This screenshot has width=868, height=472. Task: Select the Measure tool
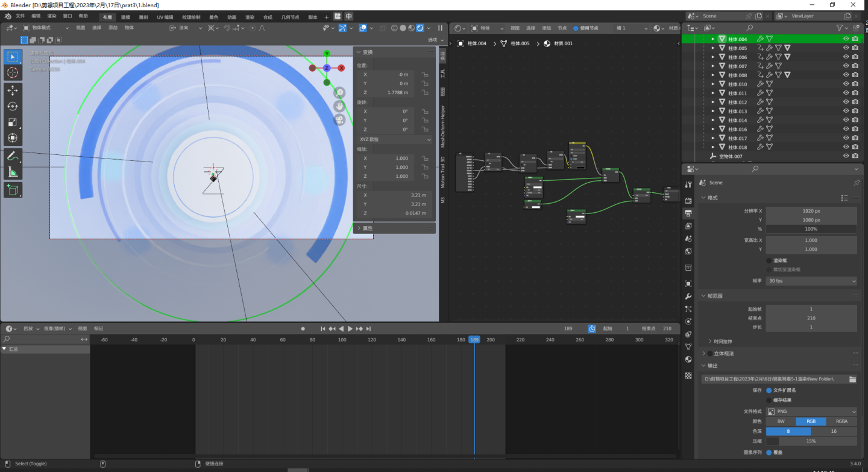pyautogui.click(x=13, y=172)
